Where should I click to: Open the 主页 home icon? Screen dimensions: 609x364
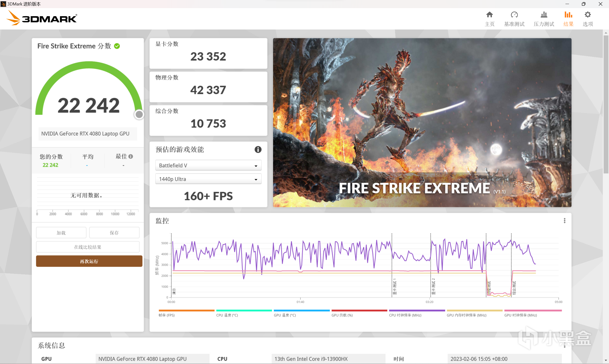click(x=489, y=15)
